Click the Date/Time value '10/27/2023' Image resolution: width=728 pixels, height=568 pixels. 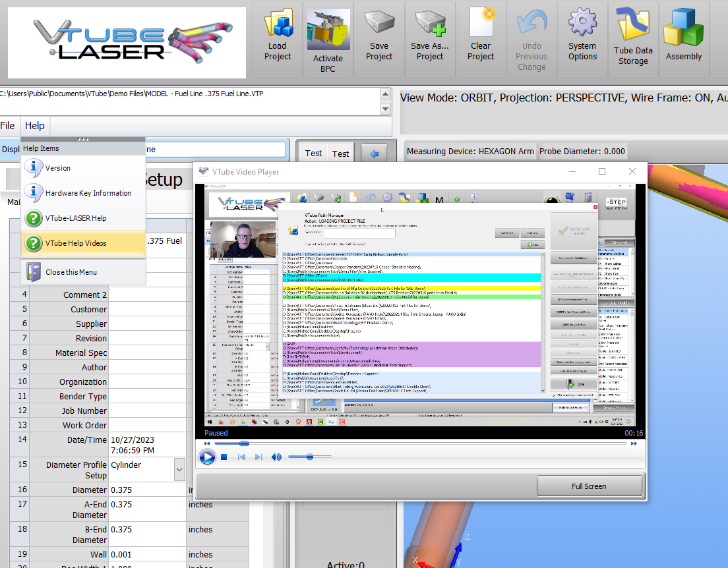[133, 440]
